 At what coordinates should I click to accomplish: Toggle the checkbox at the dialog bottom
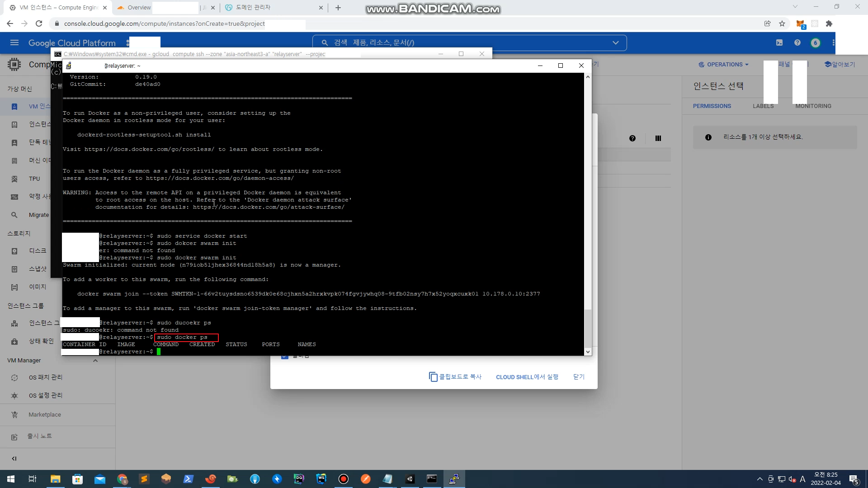(x=284, y=357)
